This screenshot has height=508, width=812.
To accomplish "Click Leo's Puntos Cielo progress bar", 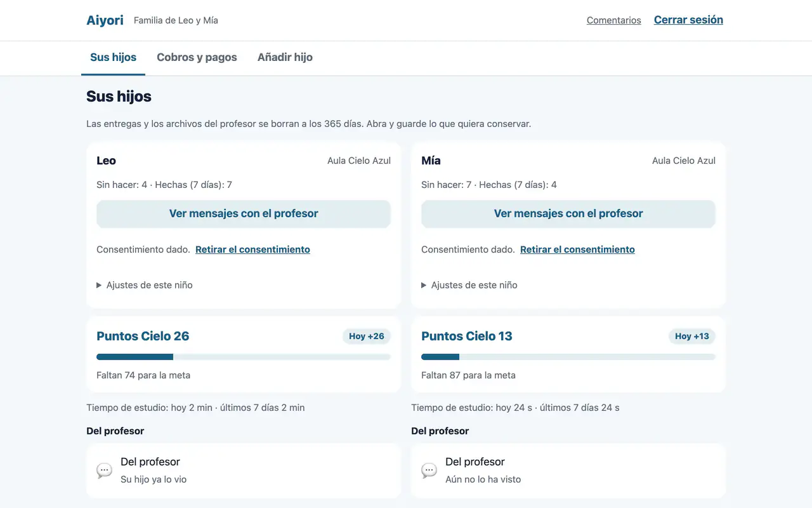I will pyautogui.click(x=244, y=357).
